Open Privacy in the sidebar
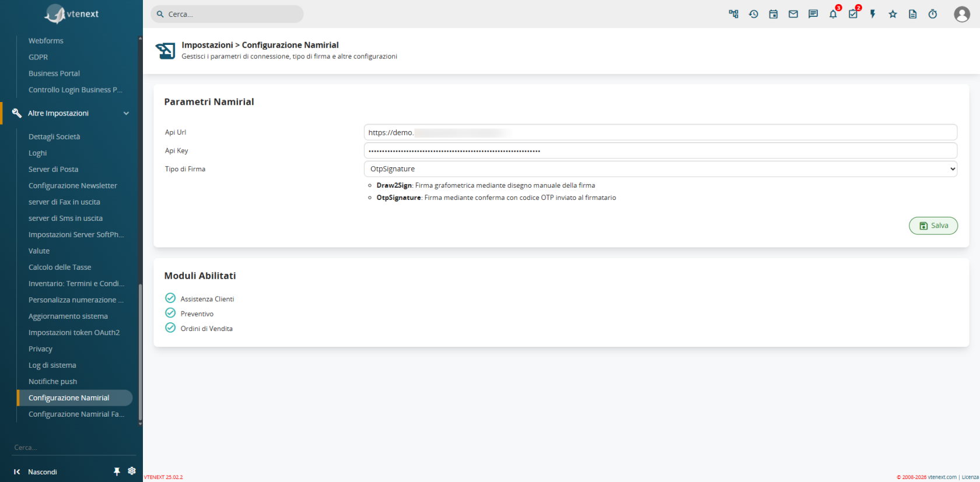The width and height of the screenshot is (980, 482). tap(41, 349)
